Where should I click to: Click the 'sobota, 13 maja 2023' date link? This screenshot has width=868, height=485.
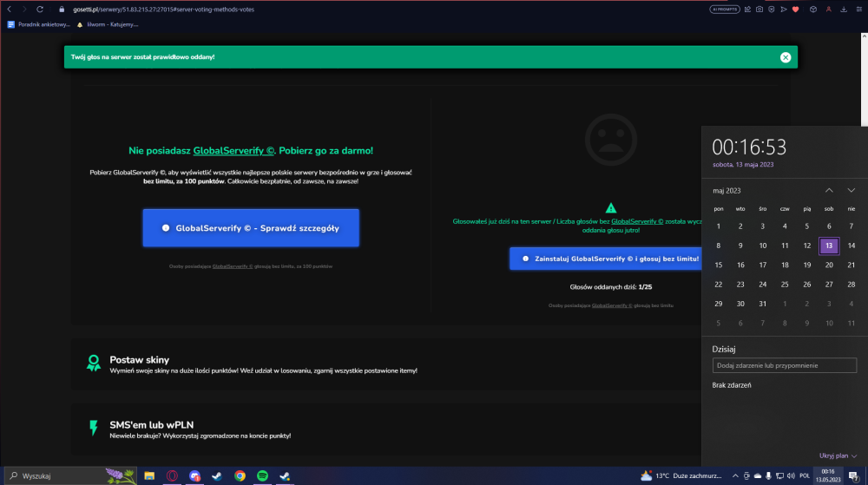pos(743,164)
